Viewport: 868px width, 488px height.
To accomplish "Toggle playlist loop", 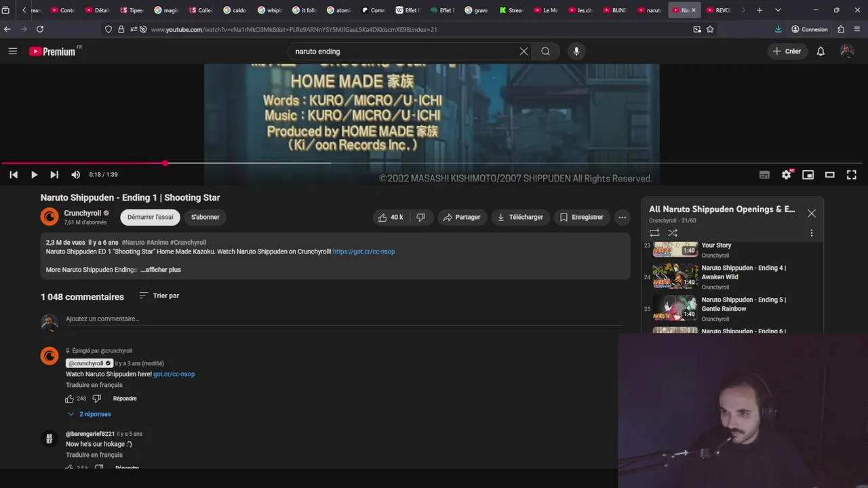I will tap(654, 233).
